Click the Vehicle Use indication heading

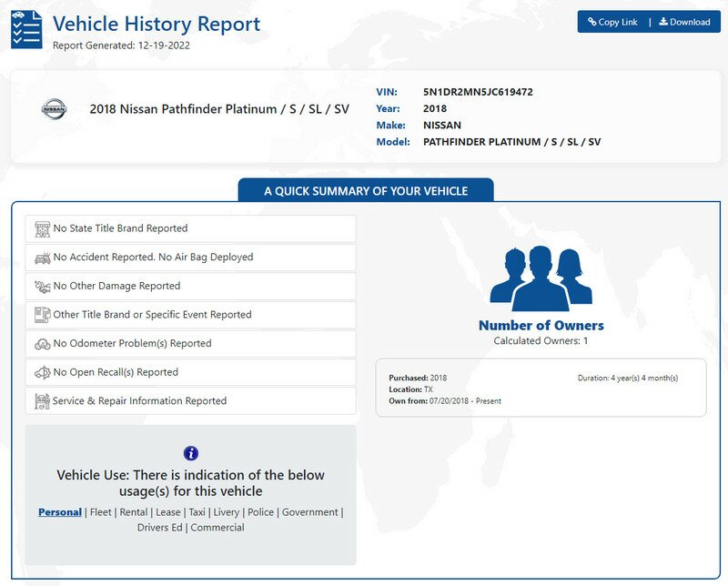coord(191,483)
